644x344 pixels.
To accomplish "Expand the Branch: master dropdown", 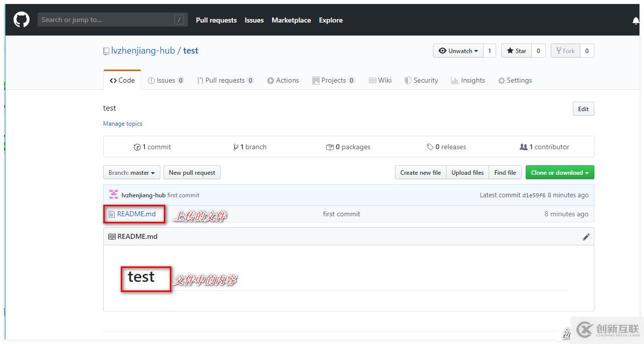I will point(132,173).
